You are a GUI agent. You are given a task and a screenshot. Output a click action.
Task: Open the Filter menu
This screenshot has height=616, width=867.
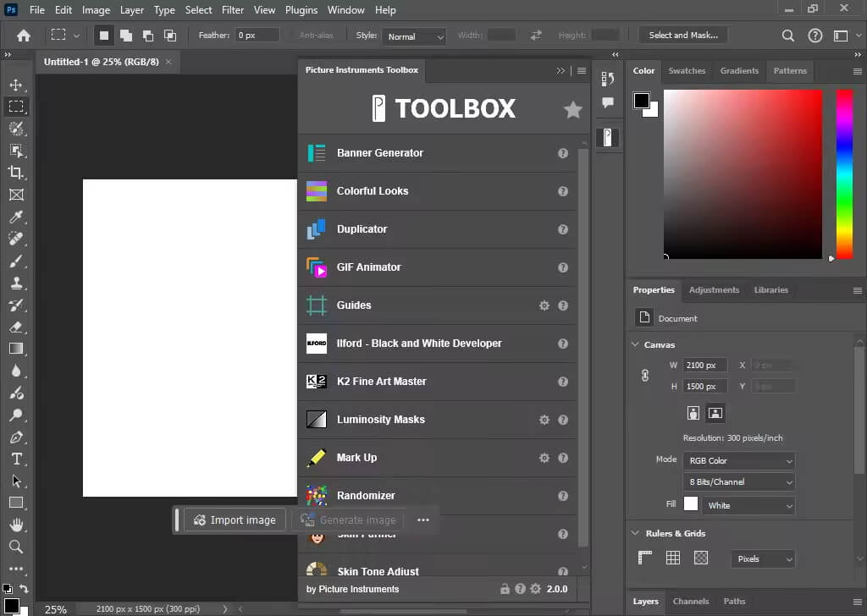[232, 10]
